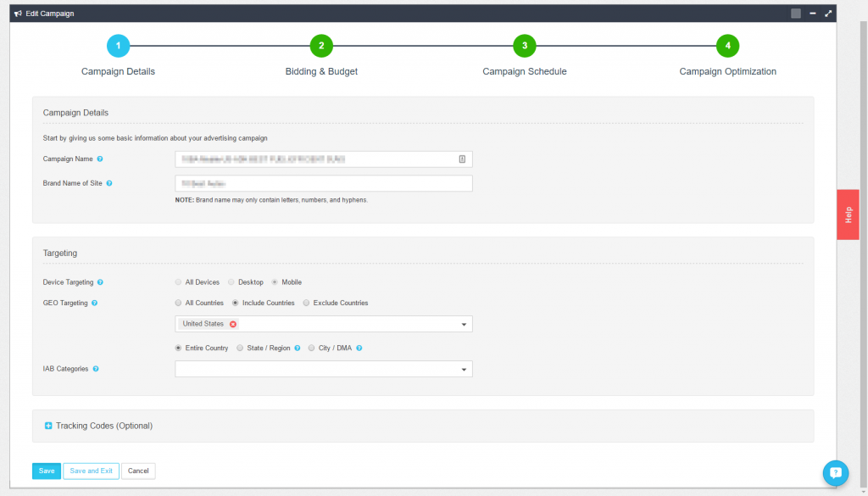Click the City / DMA help icon
The height and width of the screenshot is (496, 868).
(359, 348)
